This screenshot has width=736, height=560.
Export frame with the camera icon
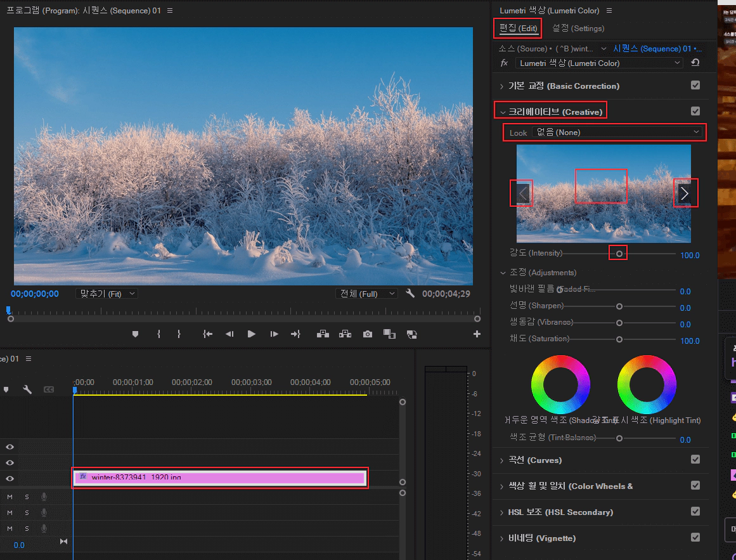[x=368, y=334]
